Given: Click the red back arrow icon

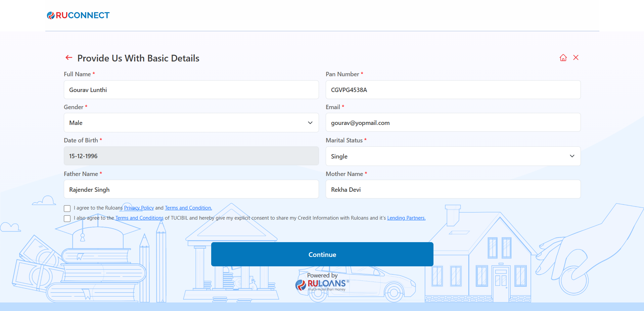Looking at the screenshot, I should coord(69,58).
